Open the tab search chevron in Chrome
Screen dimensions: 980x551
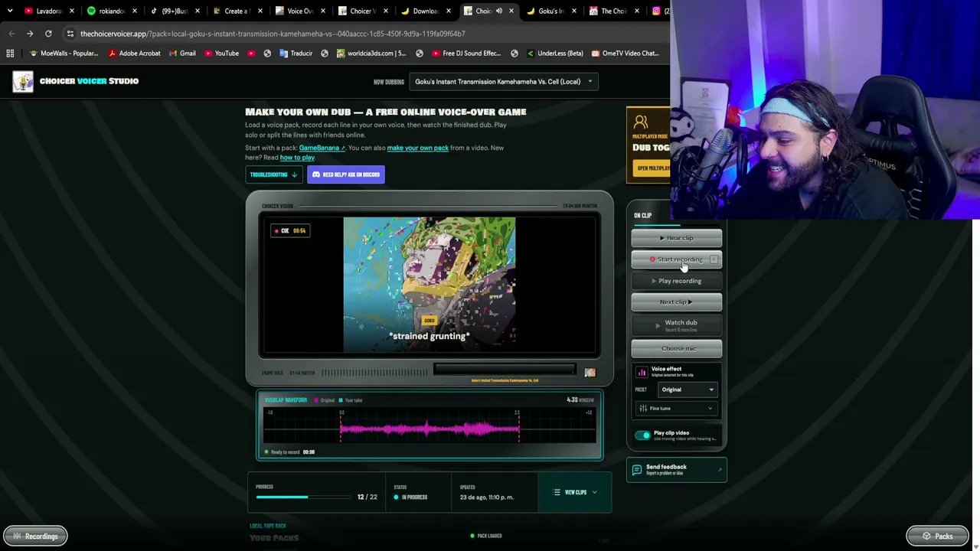(10, 11)
